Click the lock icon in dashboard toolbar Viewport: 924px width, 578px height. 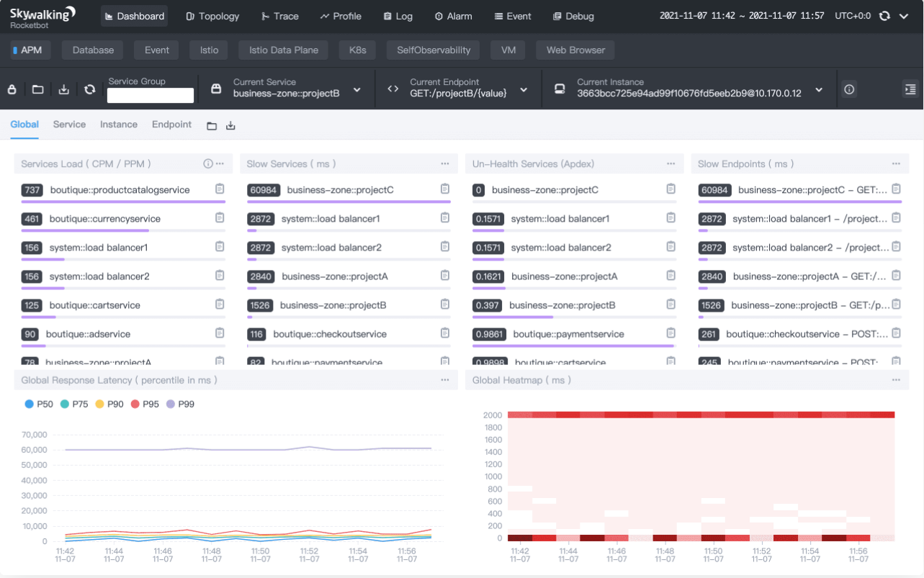click(12, 89)
